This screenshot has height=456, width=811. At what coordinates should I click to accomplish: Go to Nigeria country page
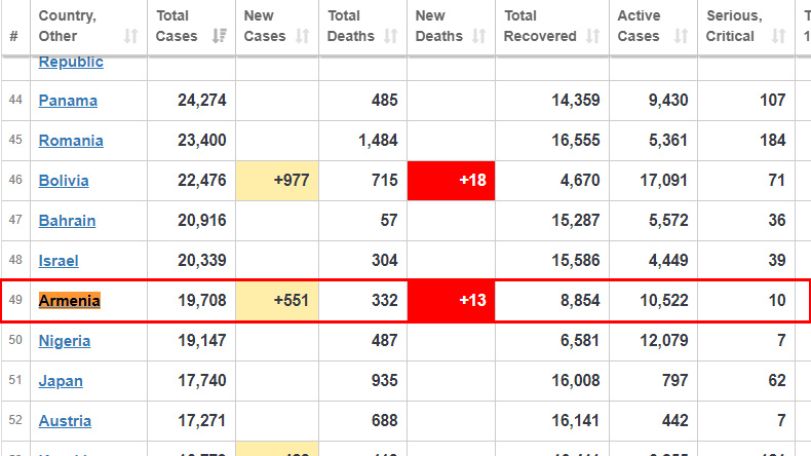65,341
